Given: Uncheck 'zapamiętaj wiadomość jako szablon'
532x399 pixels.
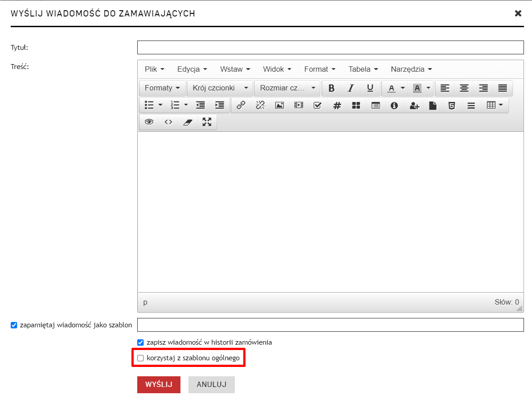Looking at the screenshot, I should click(x=13, y=325).
